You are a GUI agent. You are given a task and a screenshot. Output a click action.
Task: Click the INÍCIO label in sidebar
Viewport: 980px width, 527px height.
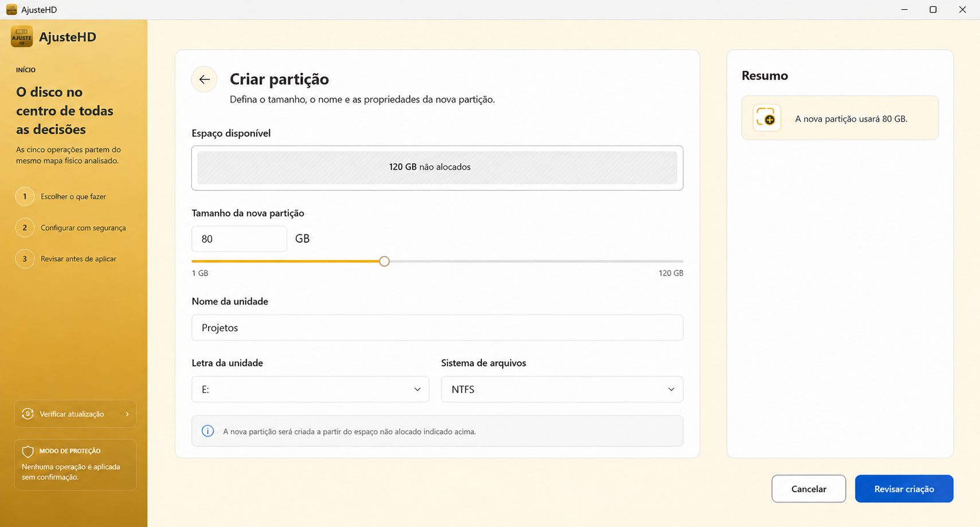(x=26, y=70)
